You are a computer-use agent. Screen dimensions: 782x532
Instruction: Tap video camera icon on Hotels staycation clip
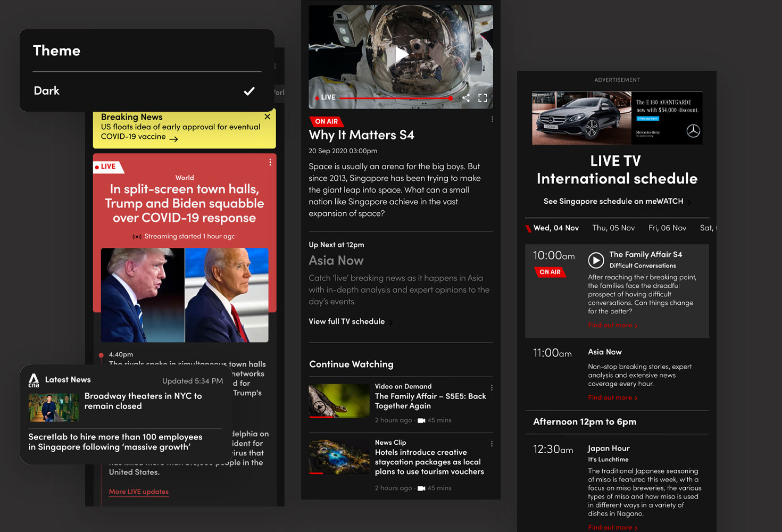(x=421, y=488)
